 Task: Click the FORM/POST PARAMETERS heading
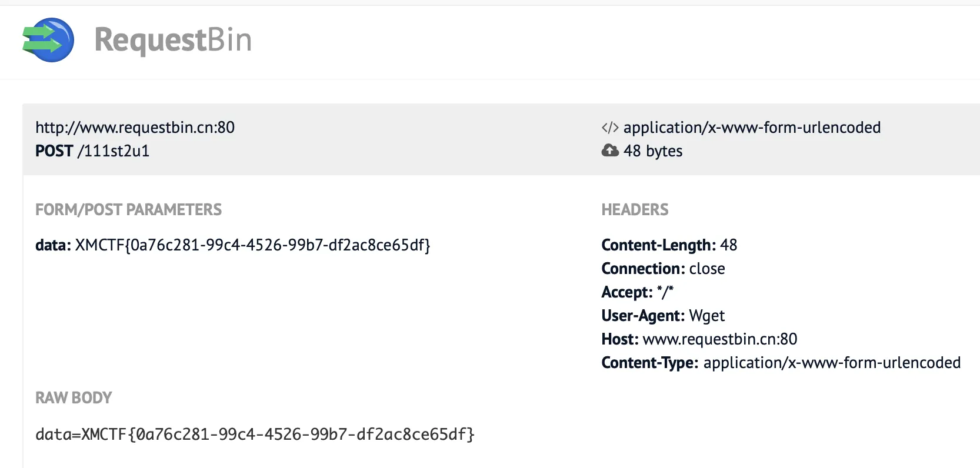128,210
